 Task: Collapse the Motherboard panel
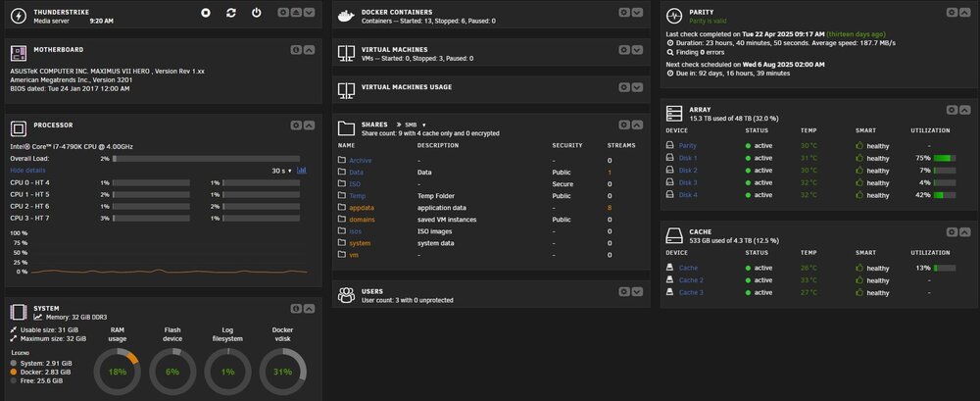click(310, 50)
